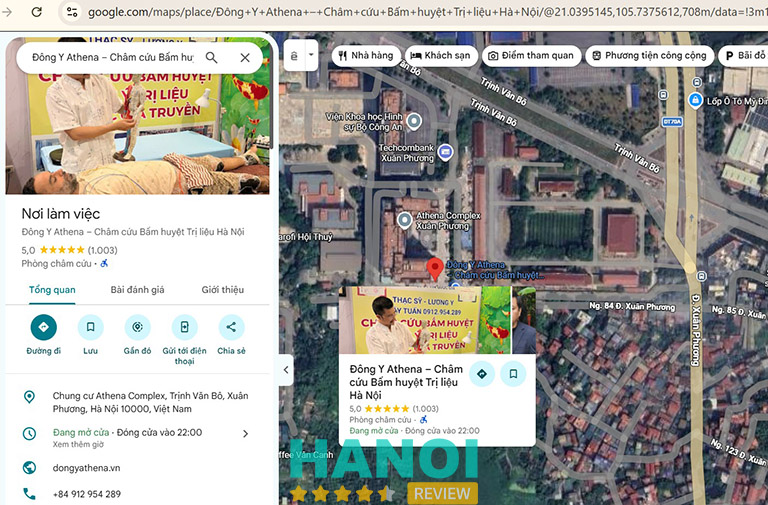Click Athena Complex Xuân Phương marker
Screen dimensions: 768x505
[x=404, y=220]
